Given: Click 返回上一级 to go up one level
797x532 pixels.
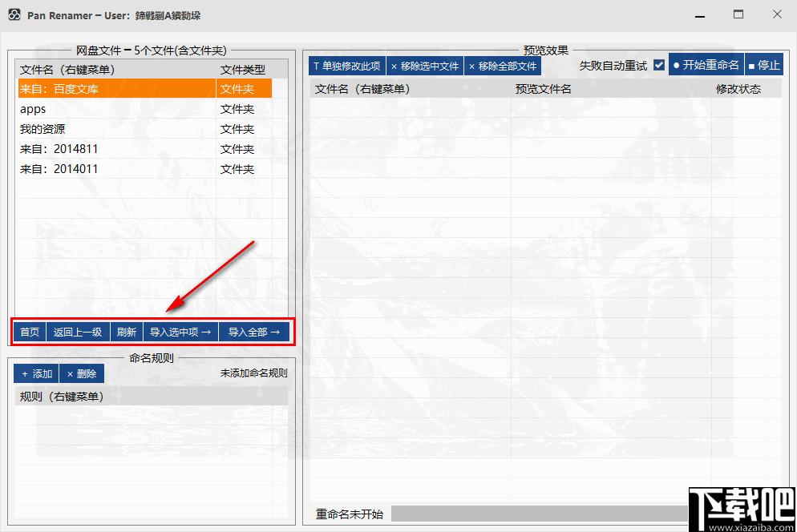Looking at the screenshot, I should pyautogui.click(x=78, y=332).
